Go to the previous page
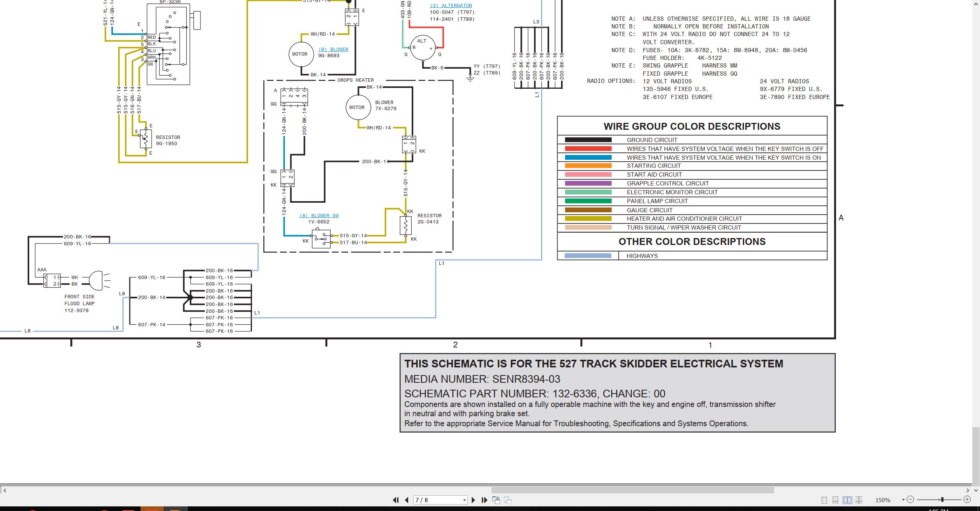The image size is (980, 511). [x=407, y=500]
